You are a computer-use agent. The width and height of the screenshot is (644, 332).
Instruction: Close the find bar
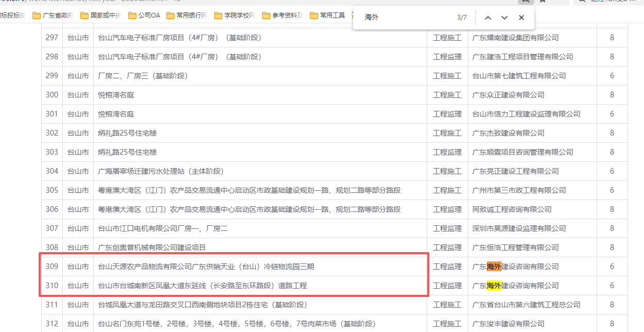[x=521, y=18]
